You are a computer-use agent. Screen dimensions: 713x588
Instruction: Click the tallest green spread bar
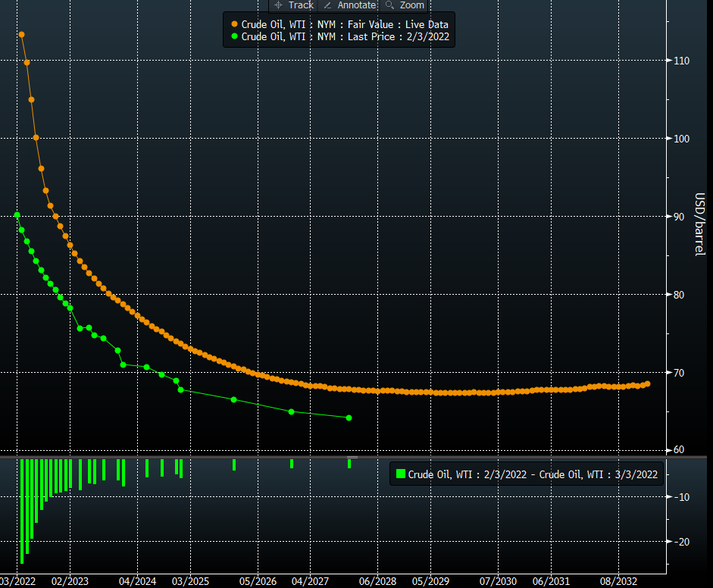[x=22, y=510]
